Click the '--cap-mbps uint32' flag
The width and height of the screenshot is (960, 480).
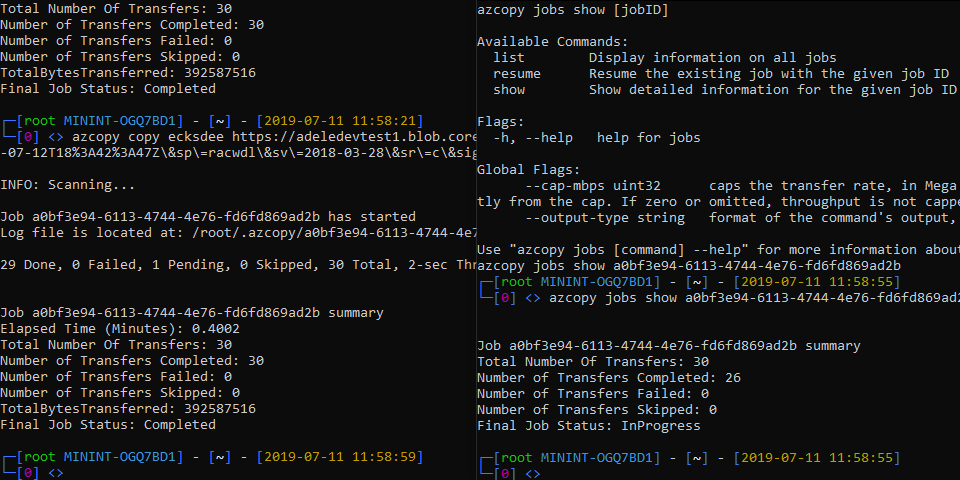[x=593, y=186]
